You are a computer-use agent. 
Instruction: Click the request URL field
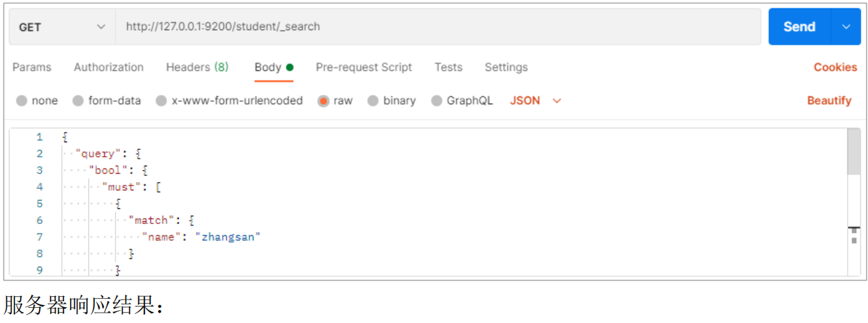tap(437, 27)
